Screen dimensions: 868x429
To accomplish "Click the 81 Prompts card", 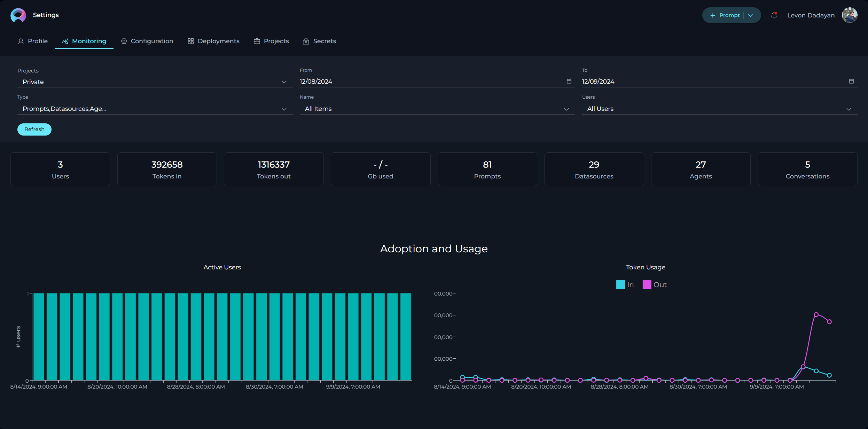I will 487,169.
